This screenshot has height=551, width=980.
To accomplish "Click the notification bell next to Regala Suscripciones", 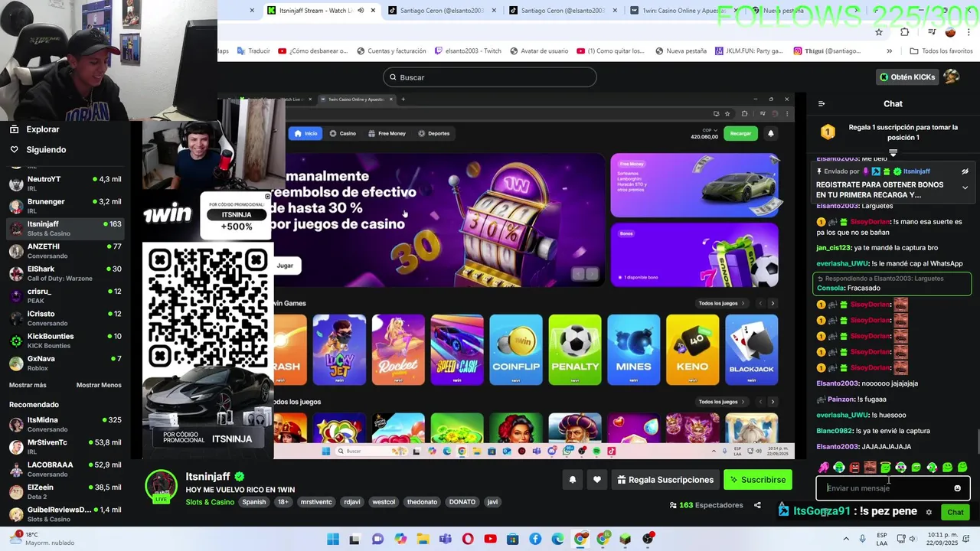I will [x=572, y=480].
